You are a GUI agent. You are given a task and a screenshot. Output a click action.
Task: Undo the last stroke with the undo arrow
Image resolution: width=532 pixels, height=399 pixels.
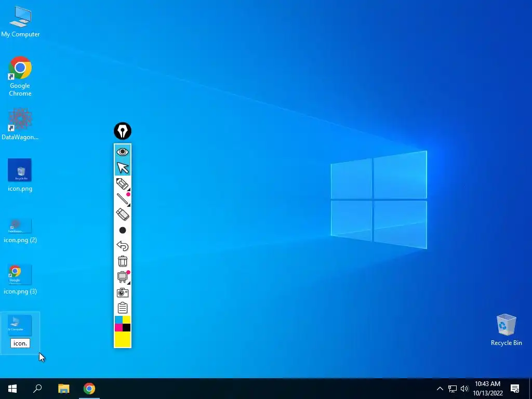click(x=123, y=246)
